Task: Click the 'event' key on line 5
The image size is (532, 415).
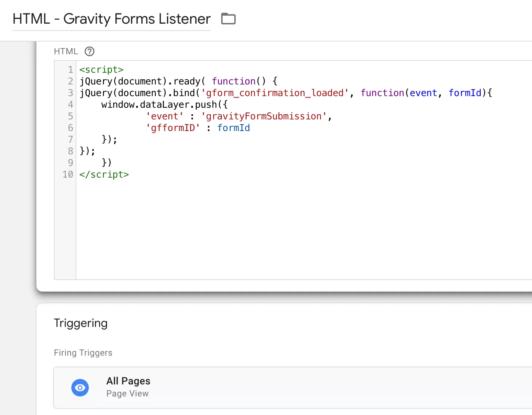Action: point(164,116)
